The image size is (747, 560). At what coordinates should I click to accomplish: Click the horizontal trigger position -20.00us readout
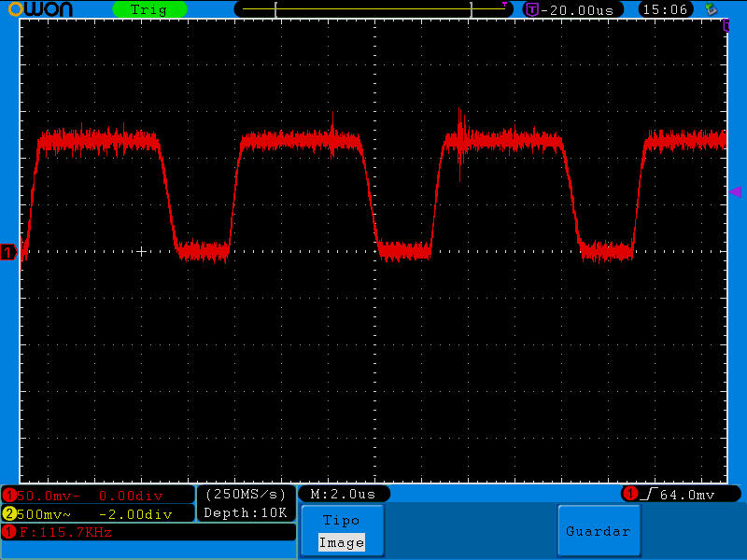pos(577,10)
